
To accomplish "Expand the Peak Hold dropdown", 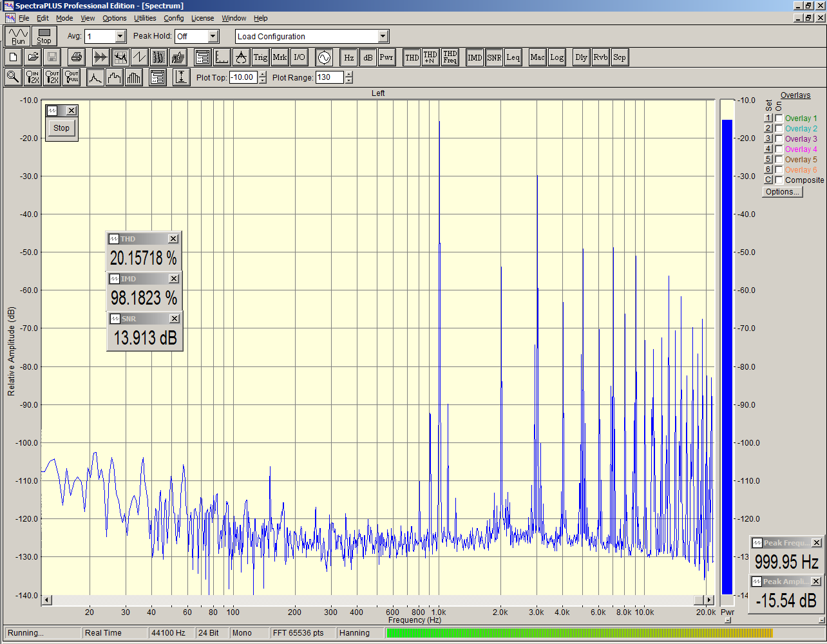I will coord(213,37).
